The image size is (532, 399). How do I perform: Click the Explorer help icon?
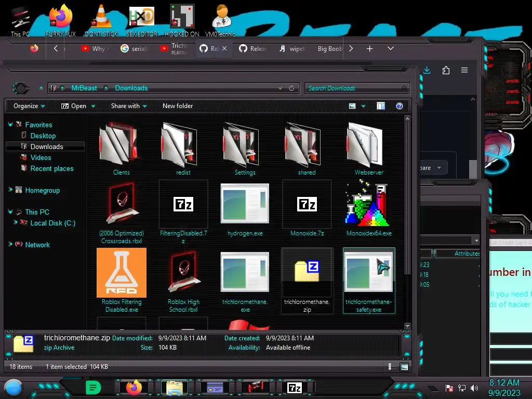pos(400,106)
